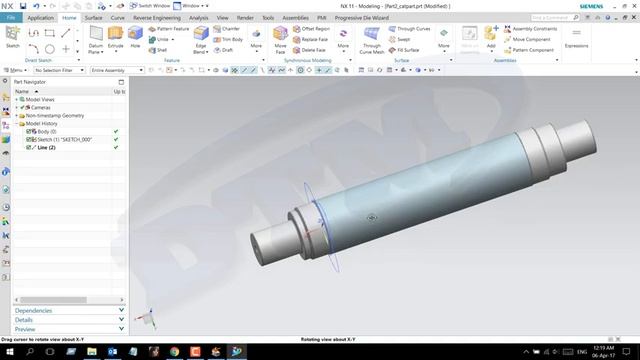The width and height of the screenshot is (640, 360).
Task: Switch to the Analysis tab
Action: [199, 18]
